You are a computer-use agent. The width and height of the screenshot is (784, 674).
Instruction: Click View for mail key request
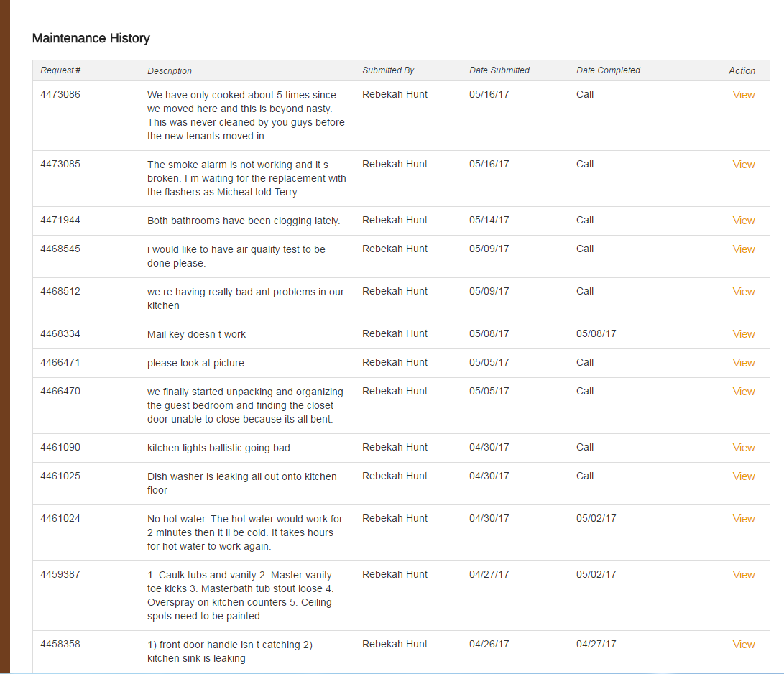(743, 334)
